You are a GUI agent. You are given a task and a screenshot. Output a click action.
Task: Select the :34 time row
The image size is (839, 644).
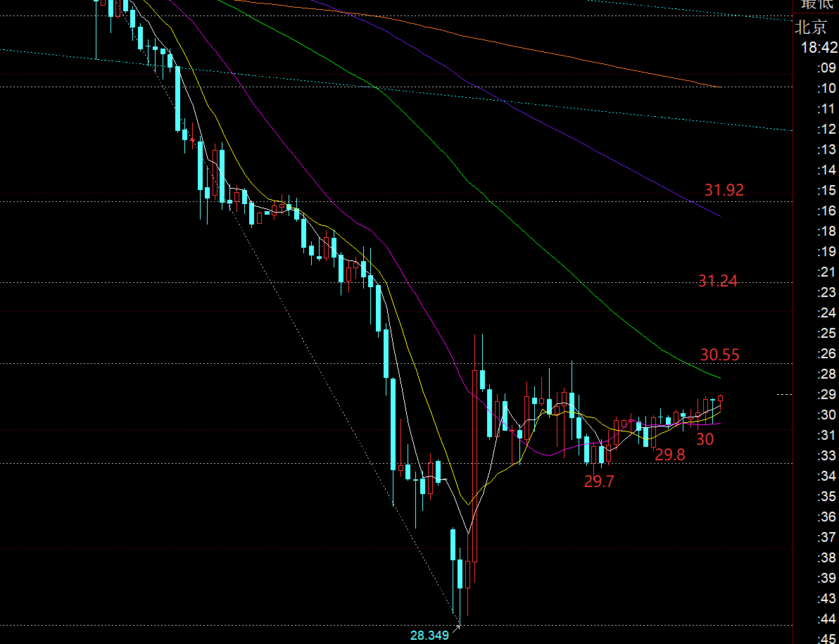click(827, 476)
